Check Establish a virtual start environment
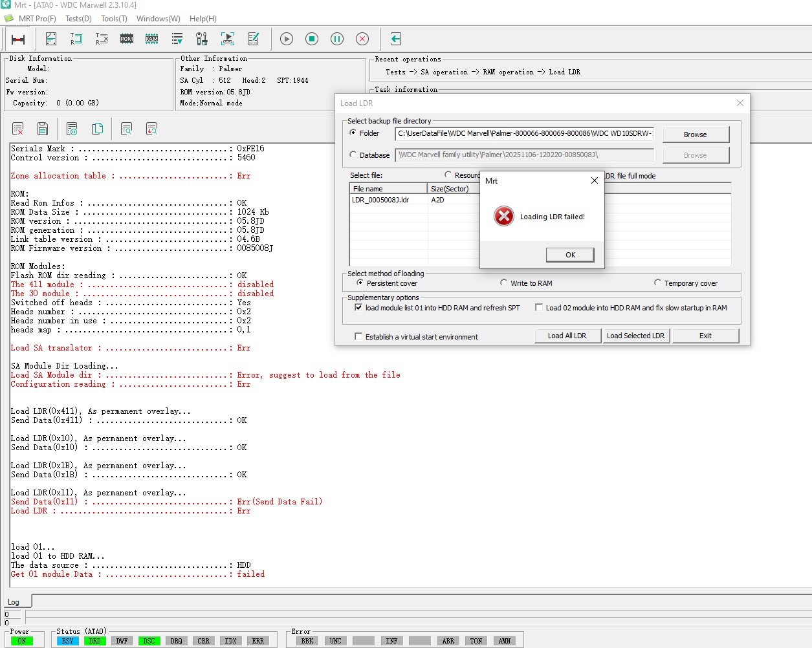The width and height of the screenshot is (812, 648). 358,336
